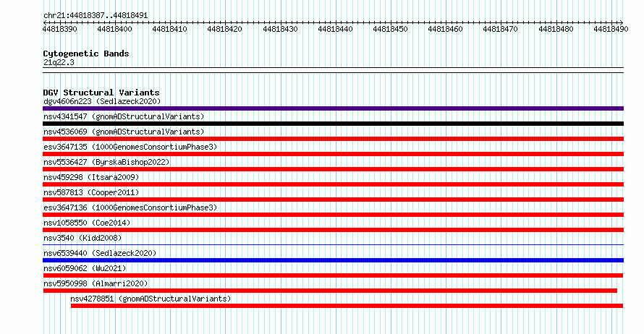Click ruler position 44818430
This screenshot has width=644, height=334.
280,29
